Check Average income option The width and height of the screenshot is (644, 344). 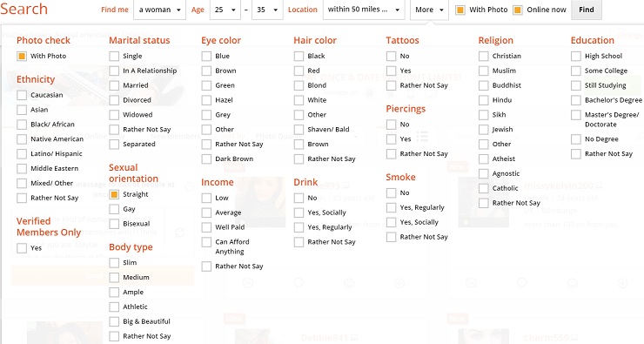point(206,212)
